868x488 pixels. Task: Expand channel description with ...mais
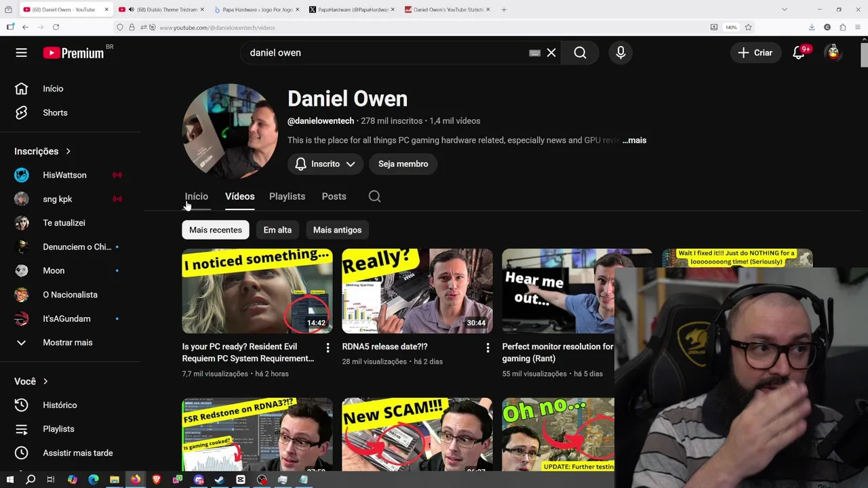click(x=634, y=140)
